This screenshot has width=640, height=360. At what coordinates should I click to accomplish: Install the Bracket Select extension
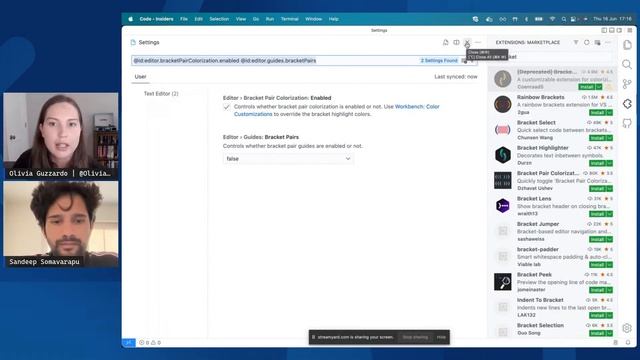pos(598,138)
